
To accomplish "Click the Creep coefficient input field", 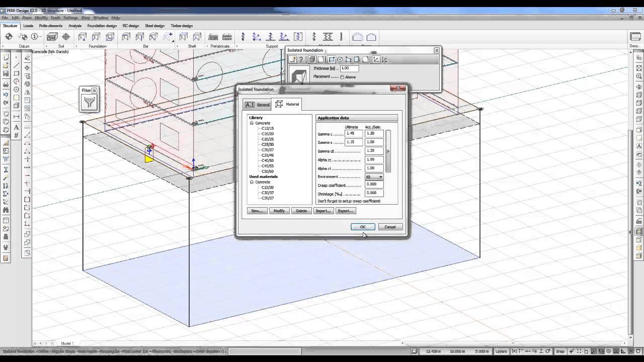I will (374, 184).
